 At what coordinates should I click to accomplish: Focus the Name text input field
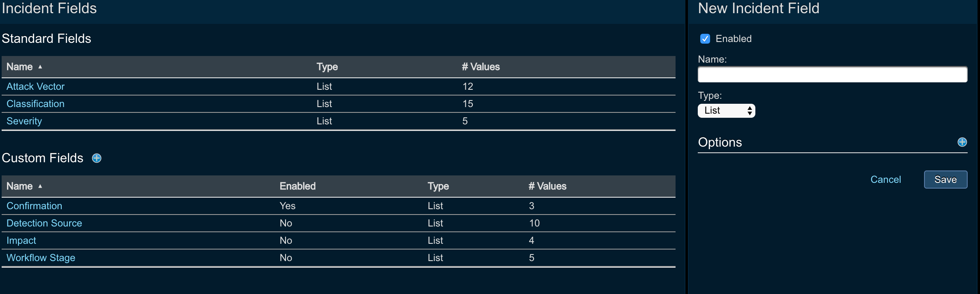point(832,75)
